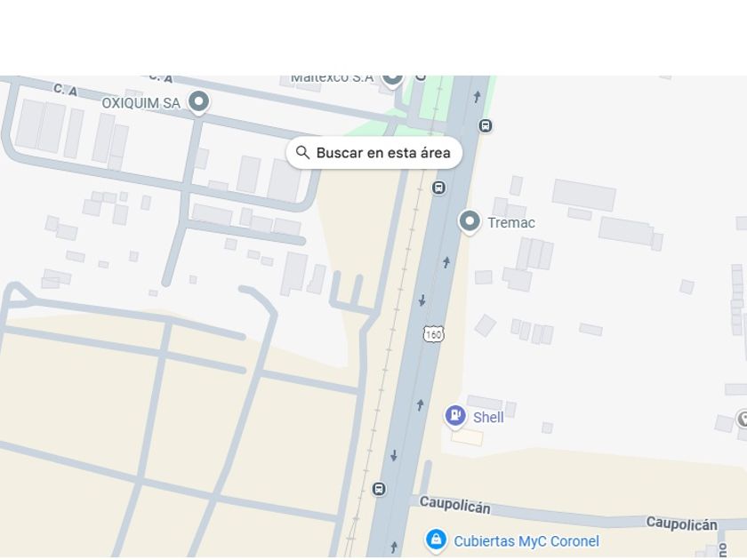Click the bus stop icon beside Caupolicán street
747x560 pixels.
(380, 489)
